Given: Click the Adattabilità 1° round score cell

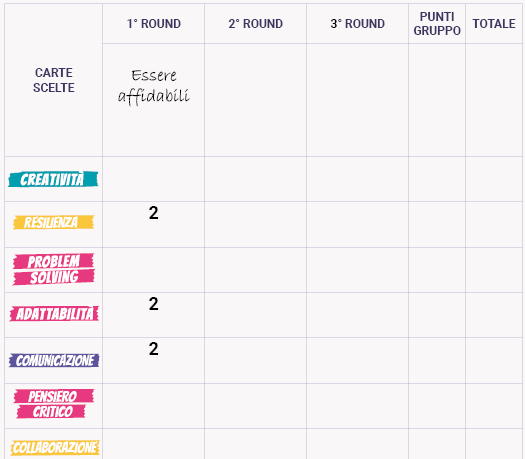Looking at the screenshot, I should [x=154, y=315].
